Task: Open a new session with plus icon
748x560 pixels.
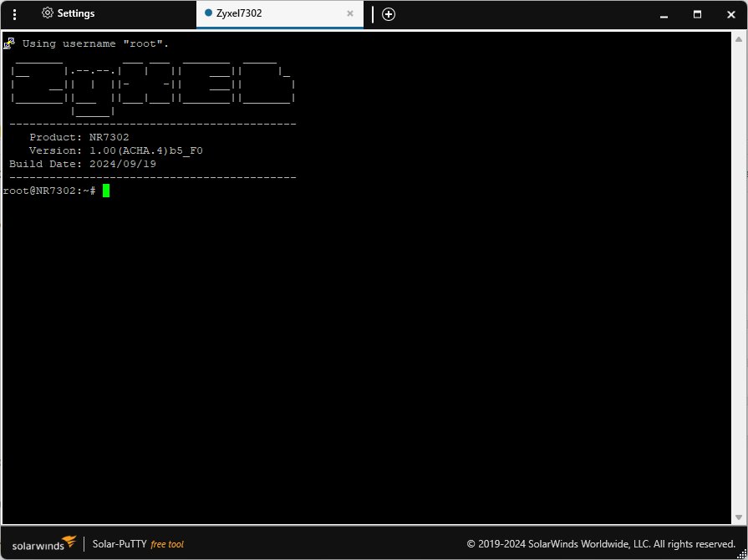Action: (x=389, y=14)
